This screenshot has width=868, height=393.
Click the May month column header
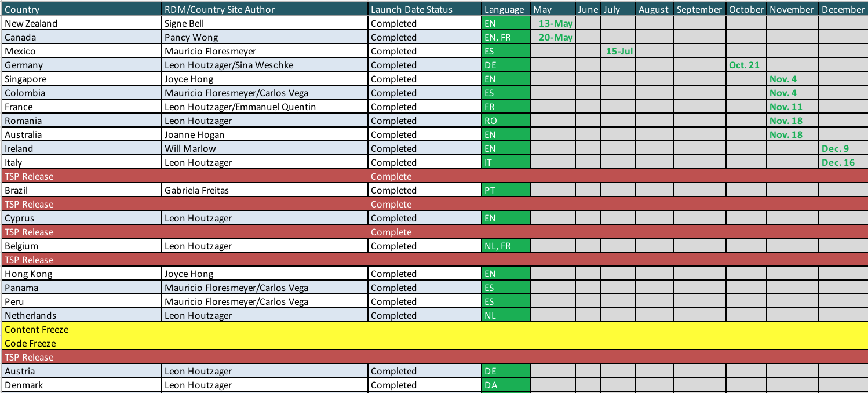point(544,9)
